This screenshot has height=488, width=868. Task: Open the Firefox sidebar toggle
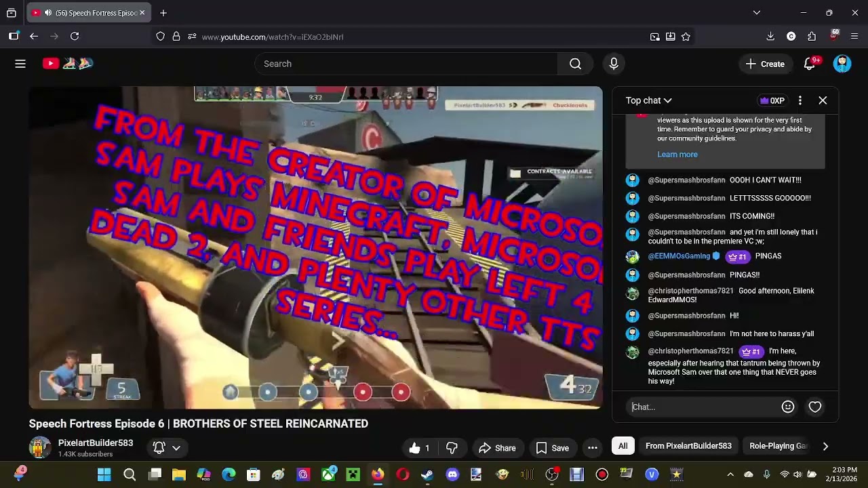click(x=14, y=37)
